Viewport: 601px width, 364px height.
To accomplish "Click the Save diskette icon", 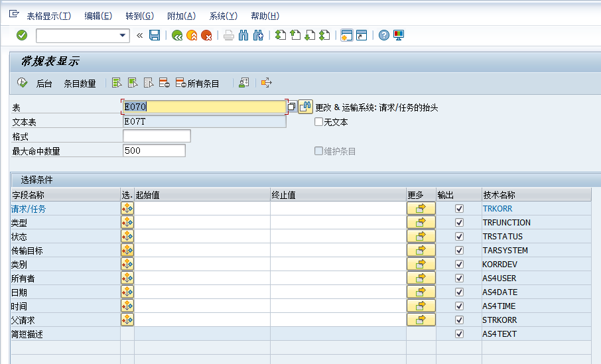I will tap(155, 35).
